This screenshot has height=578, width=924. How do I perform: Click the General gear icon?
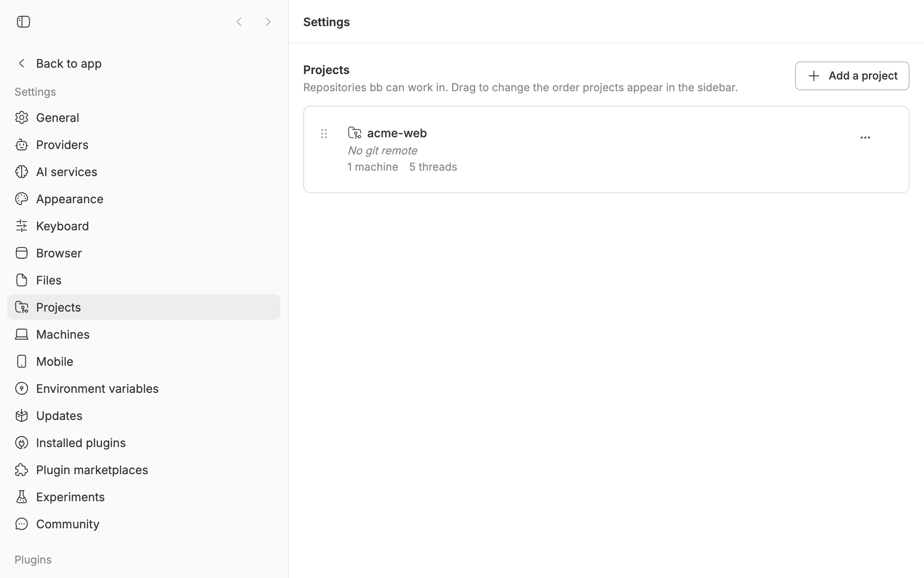pyautogui.click(x=22, y=117)
